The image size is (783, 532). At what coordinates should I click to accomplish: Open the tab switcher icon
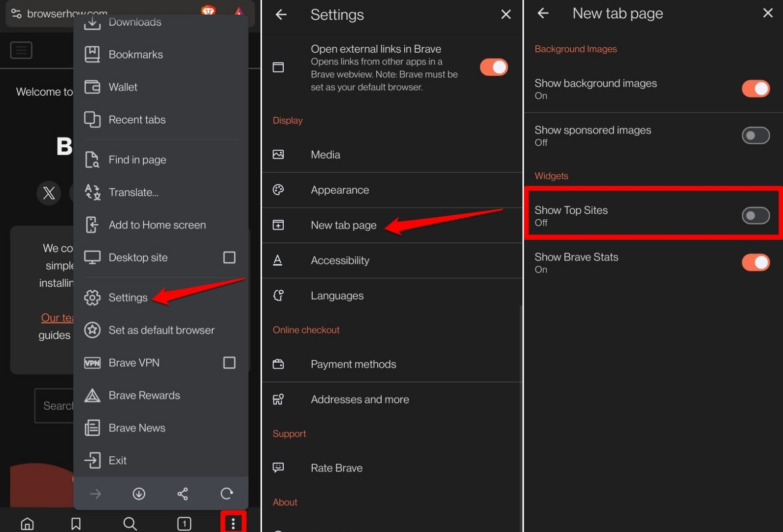[x=184, y=523]
